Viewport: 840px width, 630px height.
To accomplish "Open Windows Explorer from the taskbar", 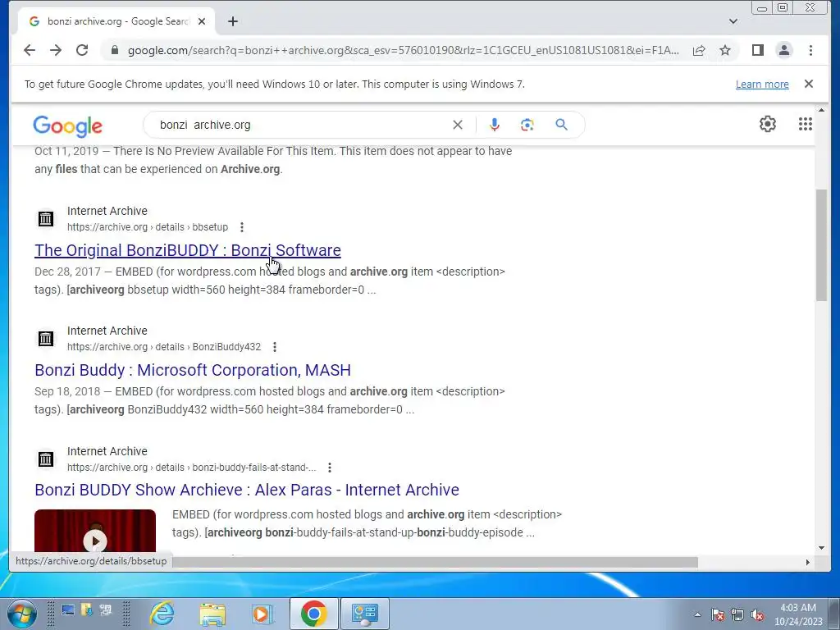I will tap(212, 614).
